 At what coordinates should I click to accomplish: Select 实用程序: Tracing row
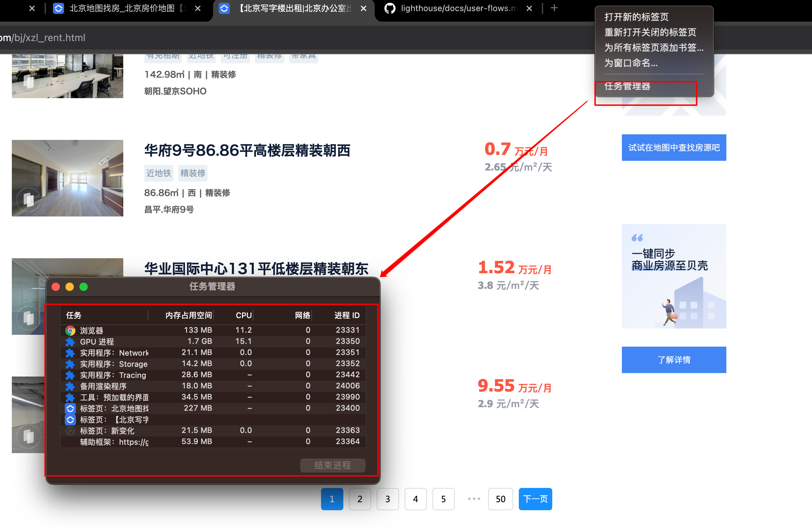tap(213, 374)
